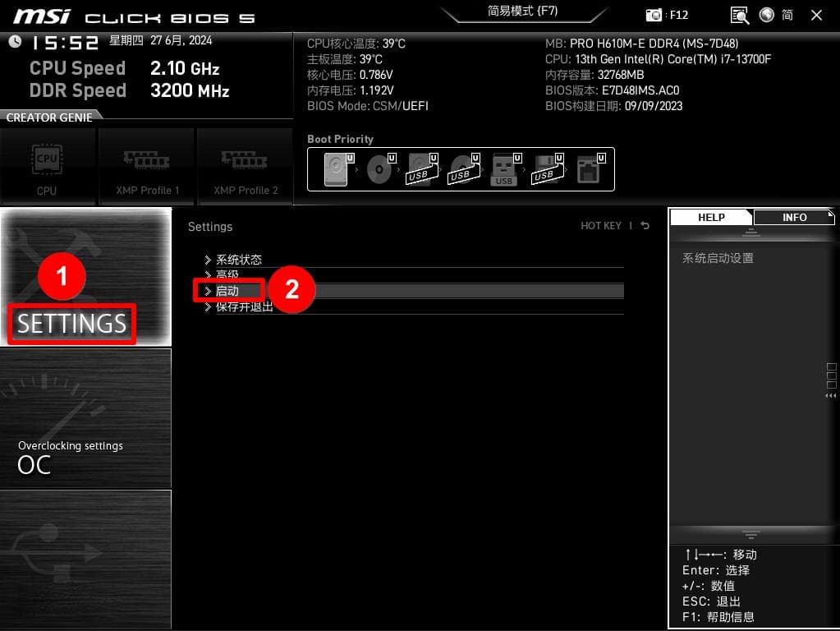840x631 pixels.
Task: Click the 主板温度 39°C reading
Action: tap(345, 59)
